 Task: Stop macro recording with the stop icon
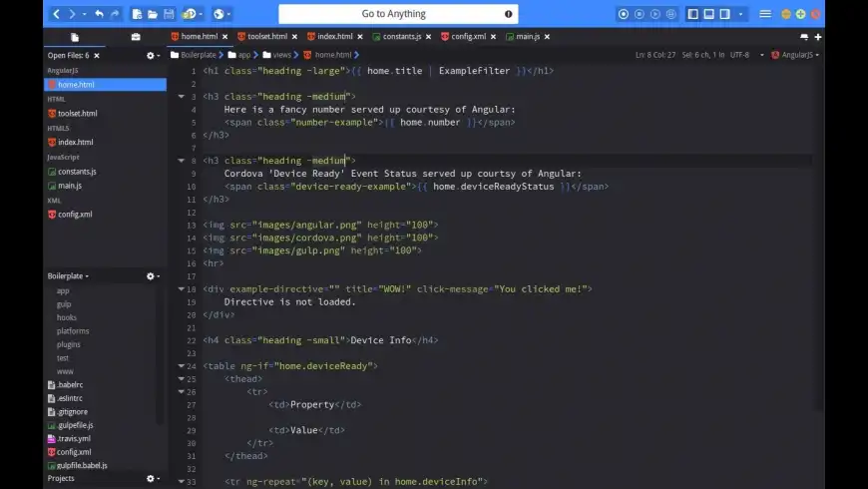click(640, 14)
